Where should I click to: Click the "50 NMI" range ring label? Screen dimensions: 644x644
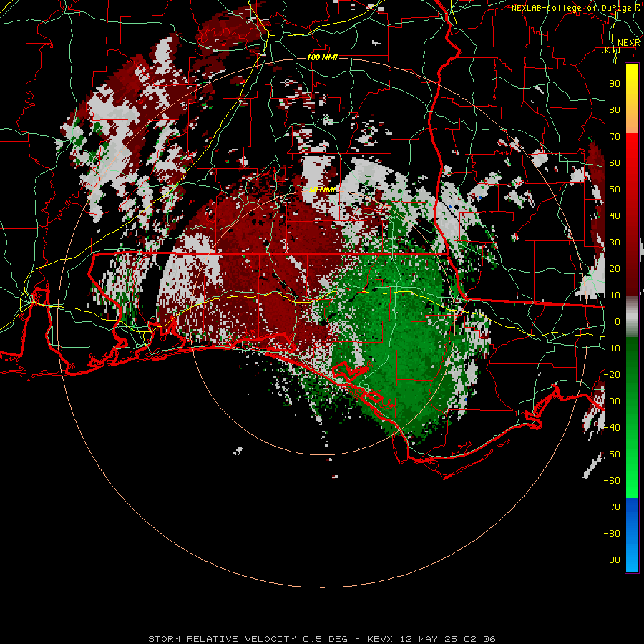coord(322,190)
